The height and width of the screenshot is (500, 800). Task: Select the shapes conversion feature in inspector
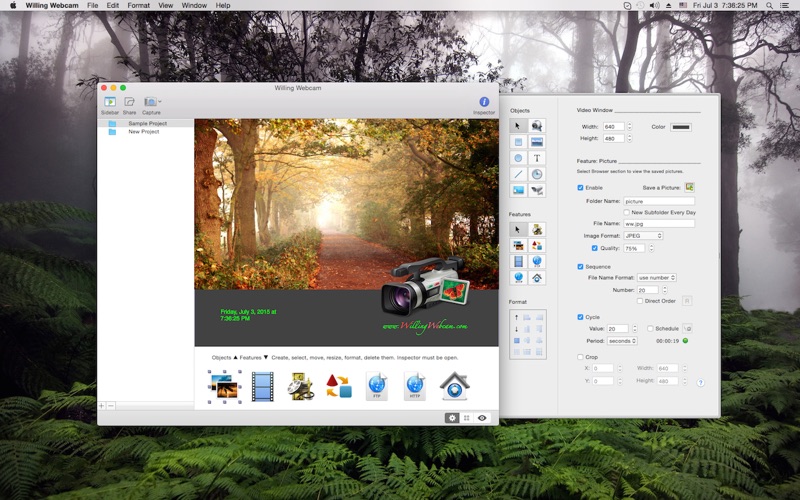click(536, 246)
